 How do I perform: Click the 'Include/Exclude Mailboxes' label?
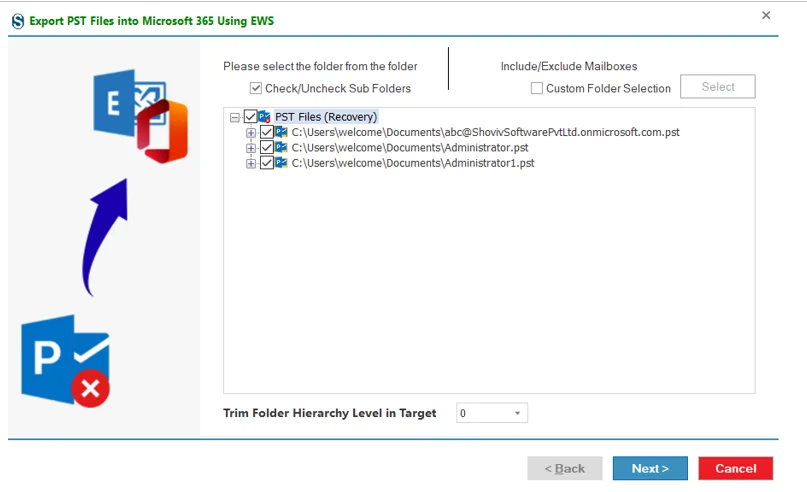pos(569,66)
